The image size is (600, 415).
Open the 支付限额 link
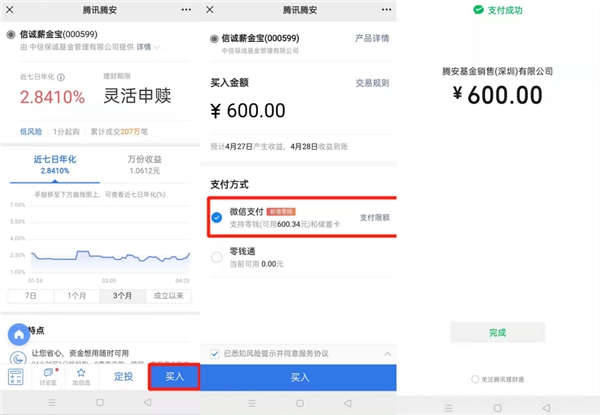pyautogui.click(x=375, y=218)
